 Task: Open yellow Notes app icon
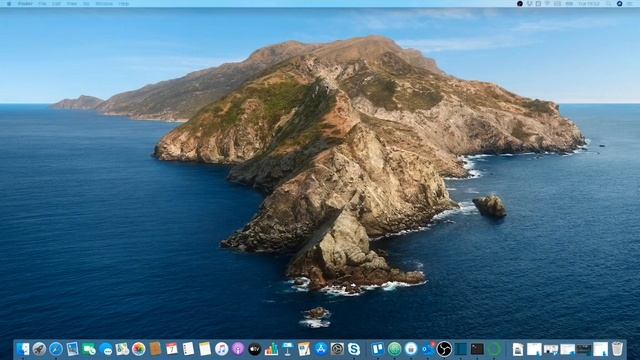(x=205, y=349)
